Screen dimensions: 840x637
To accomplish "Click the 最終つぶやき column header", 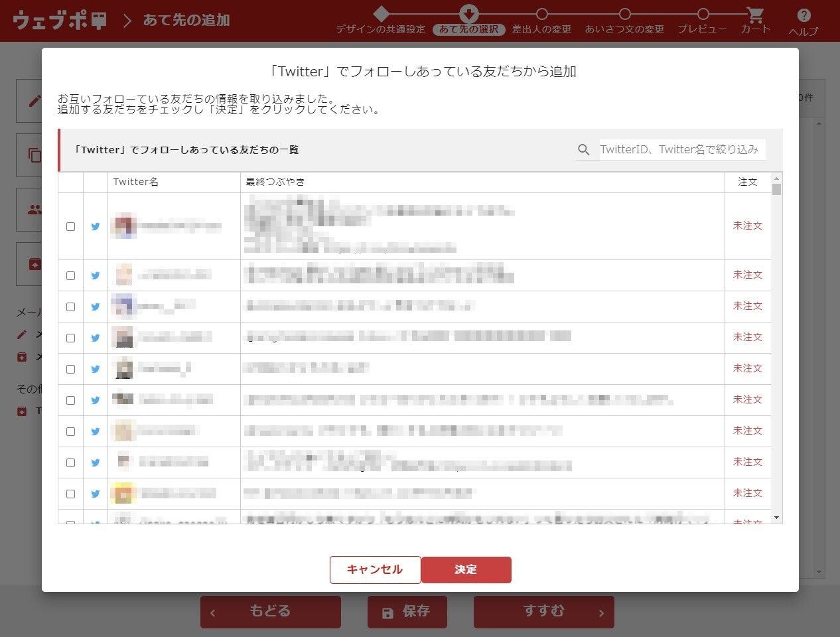I will point(275,182).
